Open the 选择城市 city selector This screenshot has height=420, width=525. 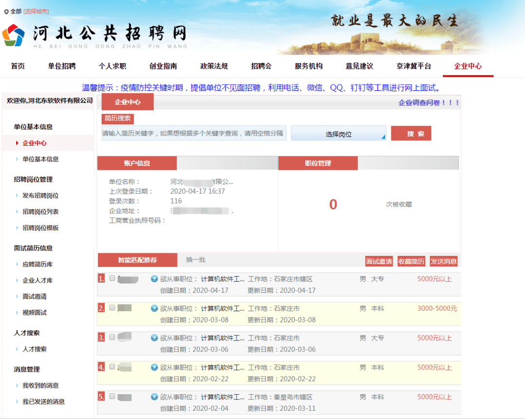tap(36, 11)
